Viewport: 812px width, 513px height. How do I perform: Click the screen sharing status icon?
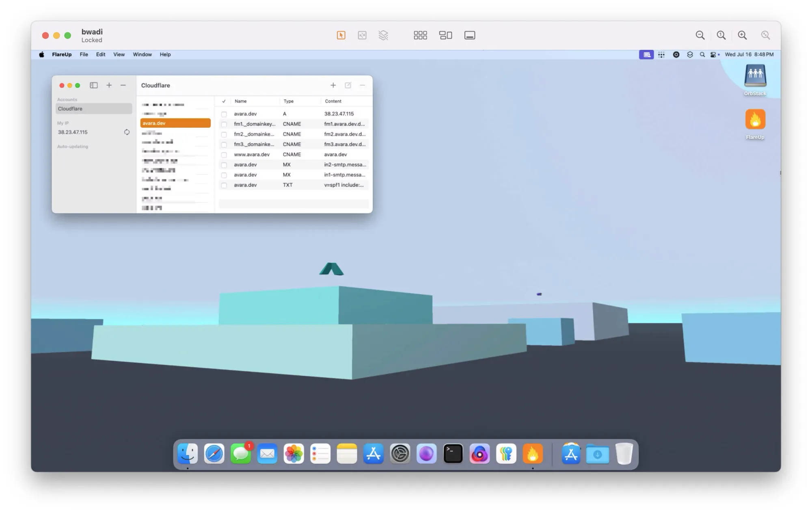(x=646, y=54)
